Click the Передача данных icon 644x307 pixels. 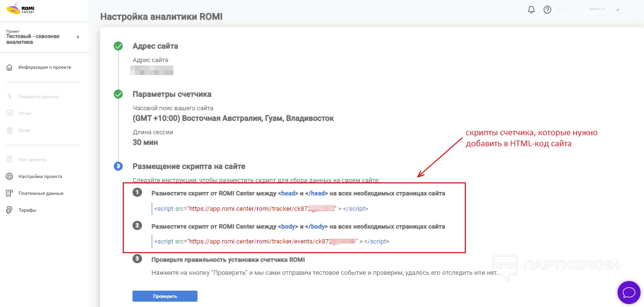(9, 96)
